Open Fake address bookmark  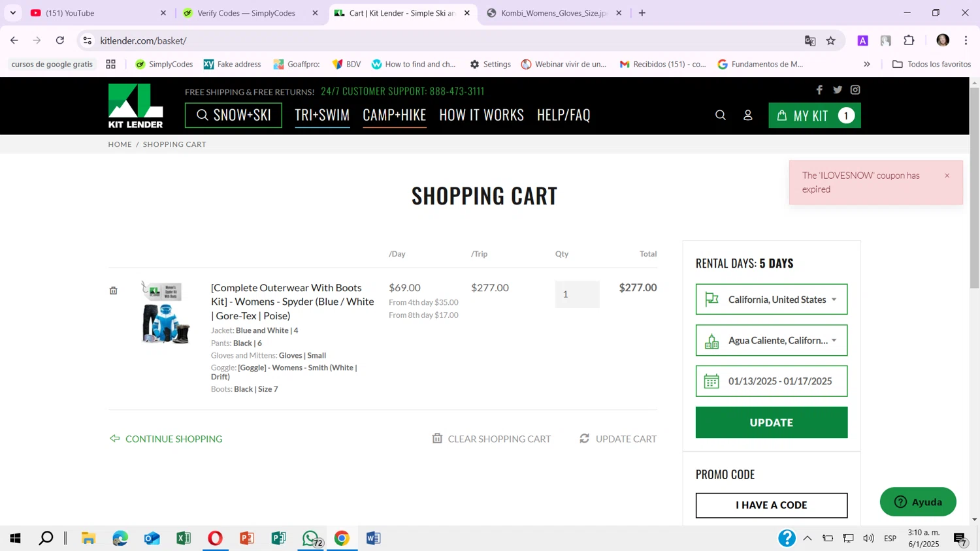tap(232, 64)
